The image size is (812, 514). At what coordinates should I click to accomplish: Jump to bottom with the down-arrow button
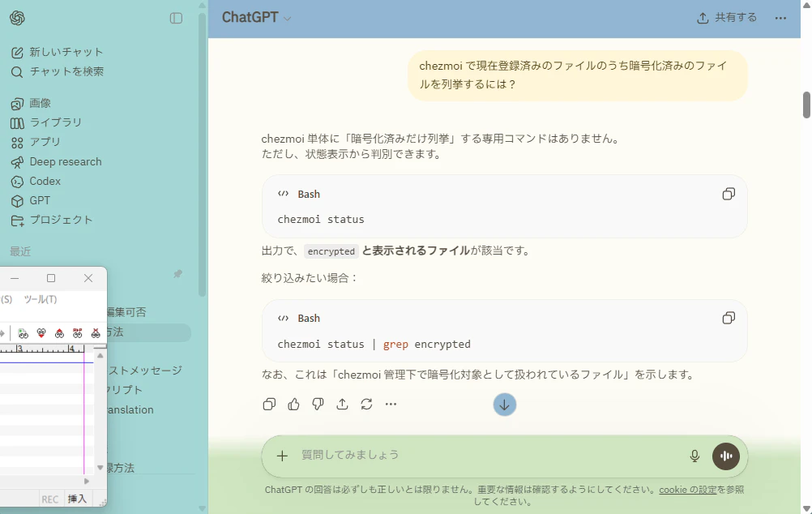(x=504, y=405)
